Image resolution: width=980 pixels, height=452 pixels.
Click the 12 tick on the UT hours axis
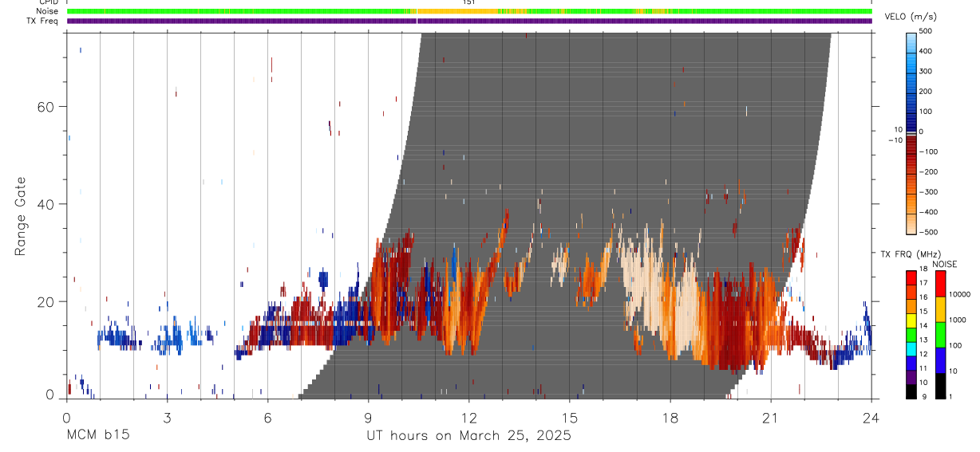(x=469, y=419)
